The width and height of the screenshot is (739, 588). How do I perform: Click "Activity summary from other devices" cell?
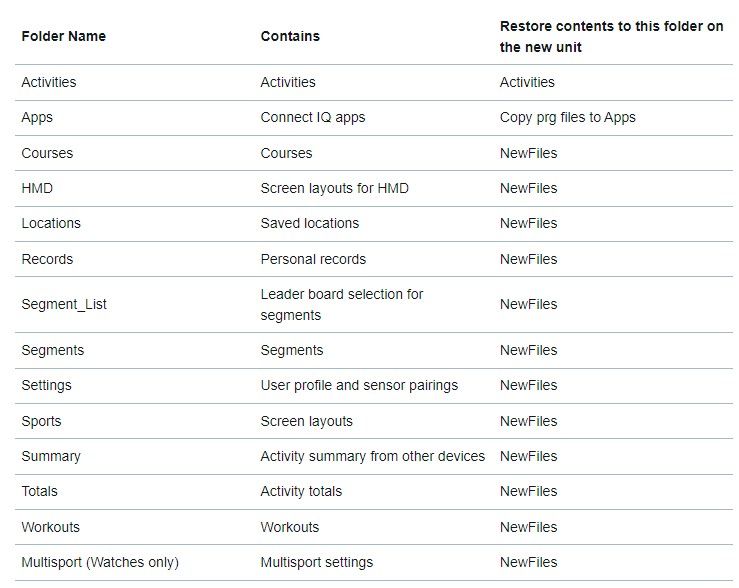[x=372, y=456]
